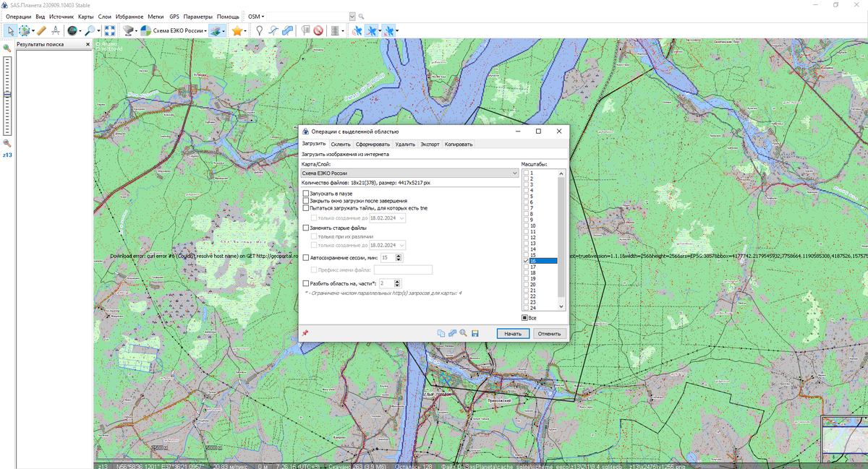Open the magnifier zoom tool

tap(90, 30)
